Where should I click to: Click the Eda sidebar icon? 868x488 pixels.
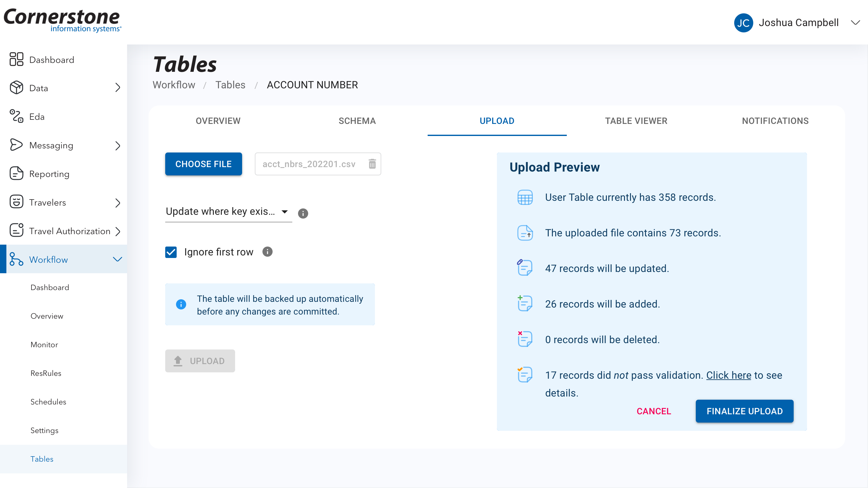coord(16,116)
